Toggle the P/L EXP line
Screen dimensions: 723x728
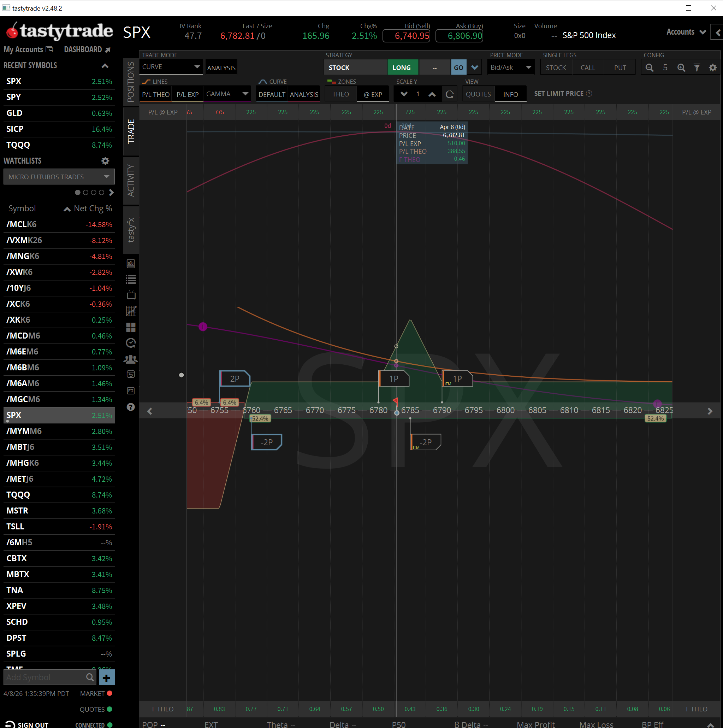pyautogui.click(x=188, y=94)
